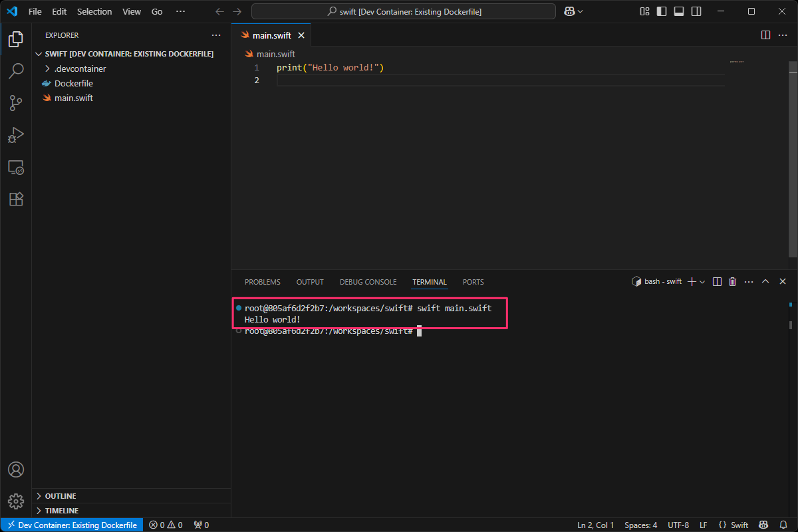Change encoding via UTF-8 status
The image size is (798, 532).
tap(678, 525)
